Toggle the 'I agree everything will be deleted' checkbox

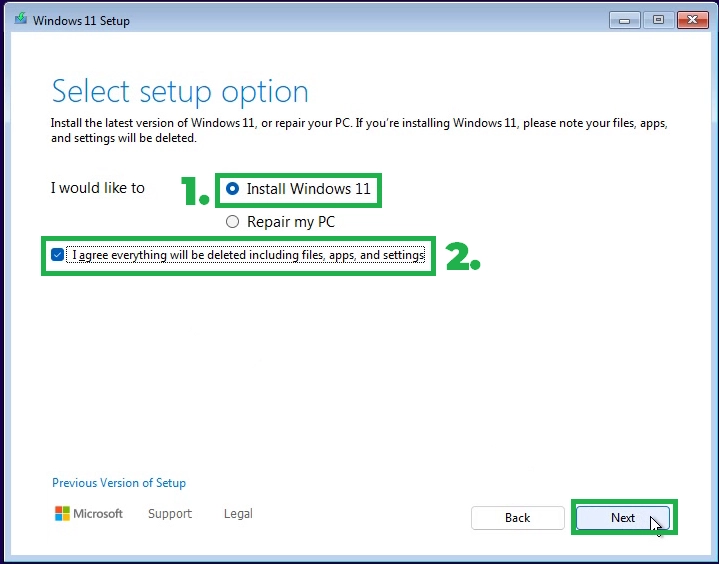click(57, 255)
